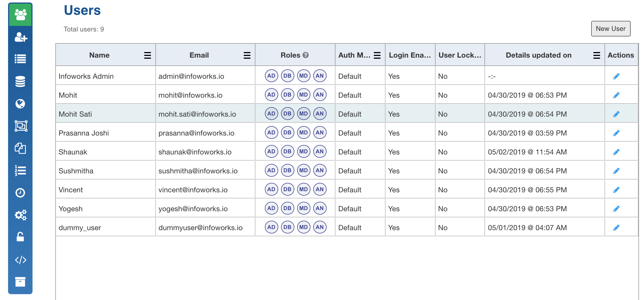
Task: Edit Sushmitha using the pencil icon
Action: 616,171
